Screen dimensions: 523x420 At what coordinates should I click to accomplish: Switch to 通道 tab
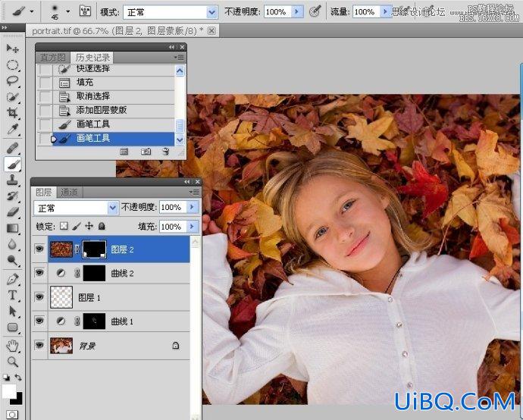pyautogui.click(x=70, y=192)
